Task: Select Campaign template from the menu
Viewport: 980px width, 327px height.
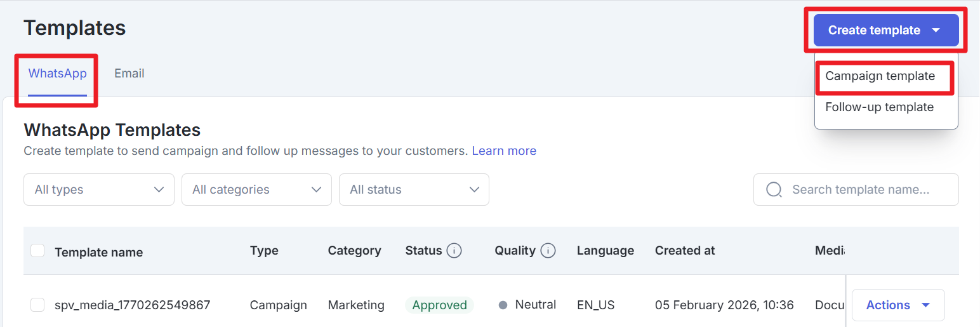Action: tap(880, 76)
